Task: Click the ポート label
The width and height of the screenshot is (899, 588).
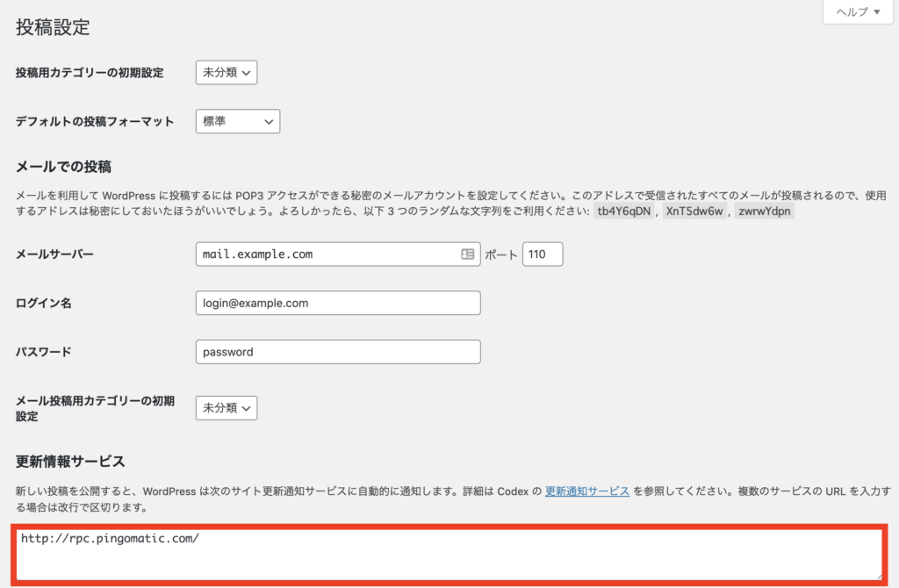Action: click(x=501, y=255)
